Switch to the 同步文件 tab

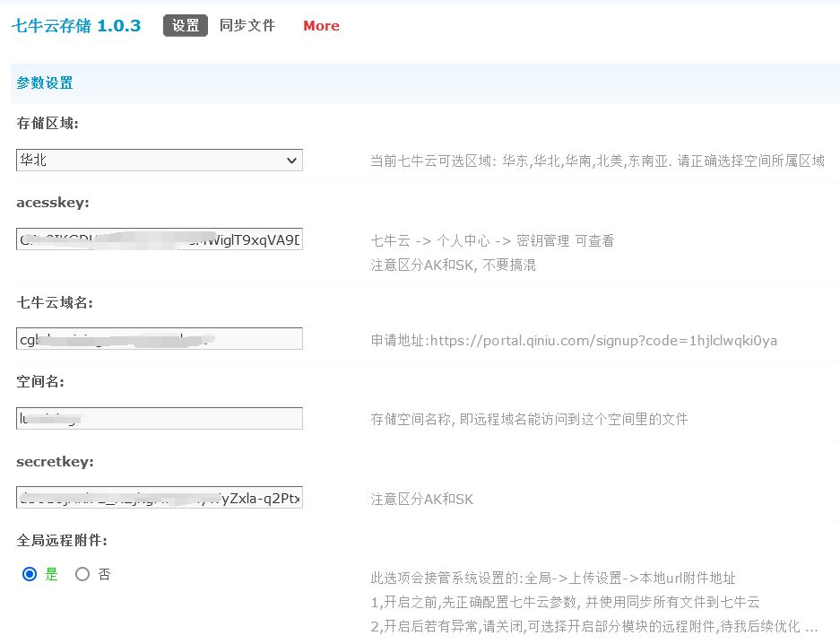(x=247, y=26)
